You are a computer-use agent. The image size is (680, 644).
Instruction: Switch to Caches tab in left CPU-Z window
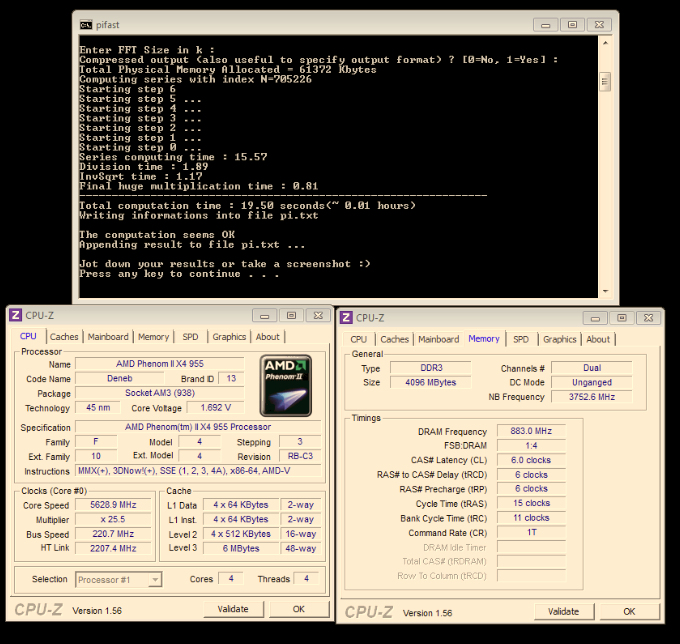point(64,337)
